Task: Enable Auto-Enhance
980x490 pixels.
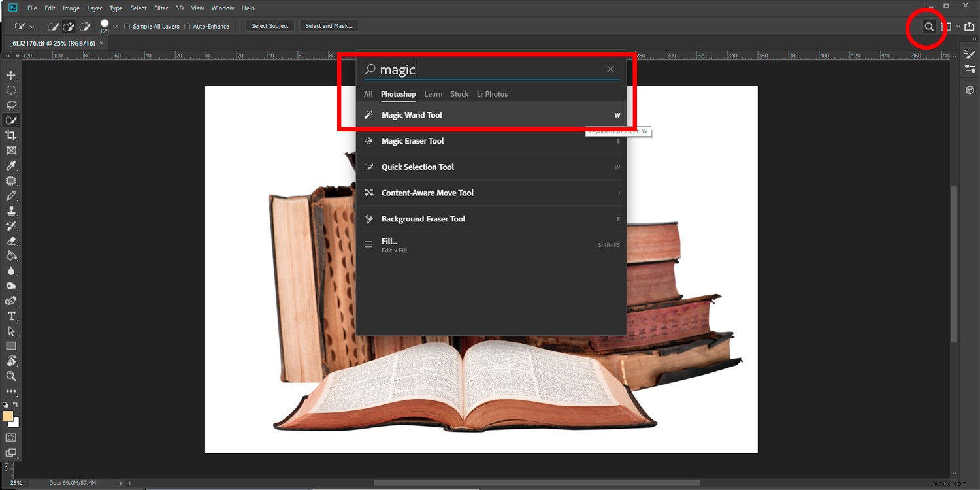Action: coord(188,26)
